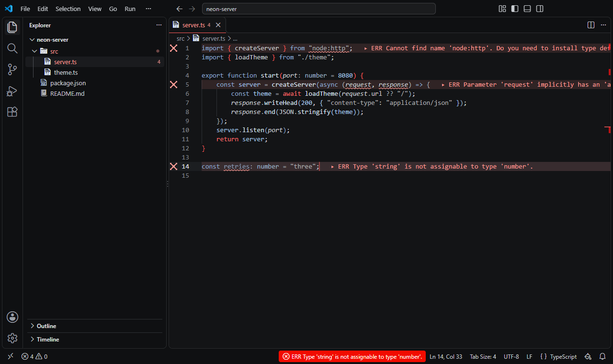Go forward with the right arrow
This screenshot has height=364, width=613.
pos(192,9)
